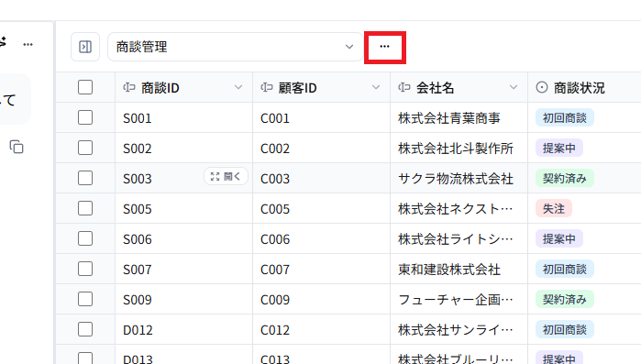Open record S003 with 開く button
The image size is (641, 364).
227,176
